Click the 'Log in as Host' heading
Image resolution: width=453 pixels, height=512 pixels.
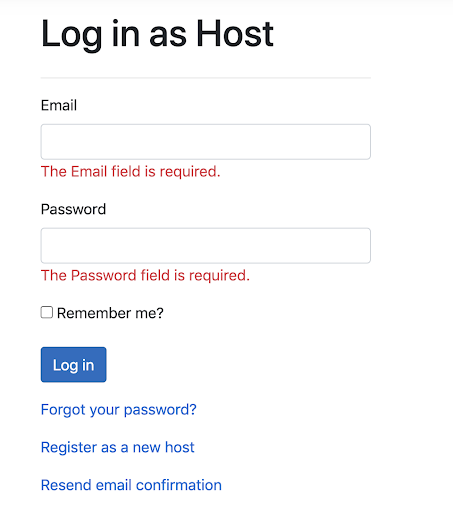pos(157,34)
